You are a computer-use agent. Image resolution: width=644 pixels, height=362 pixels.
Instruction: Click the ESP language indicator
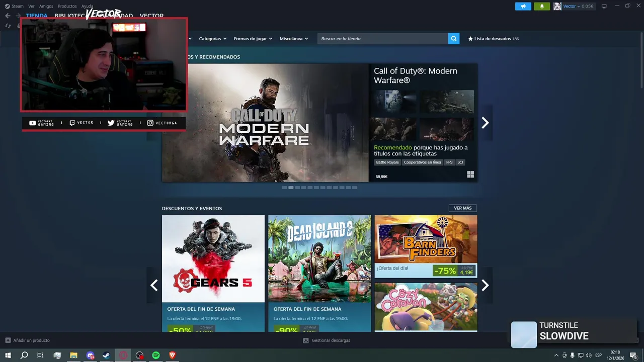click(x=598, y=355)
